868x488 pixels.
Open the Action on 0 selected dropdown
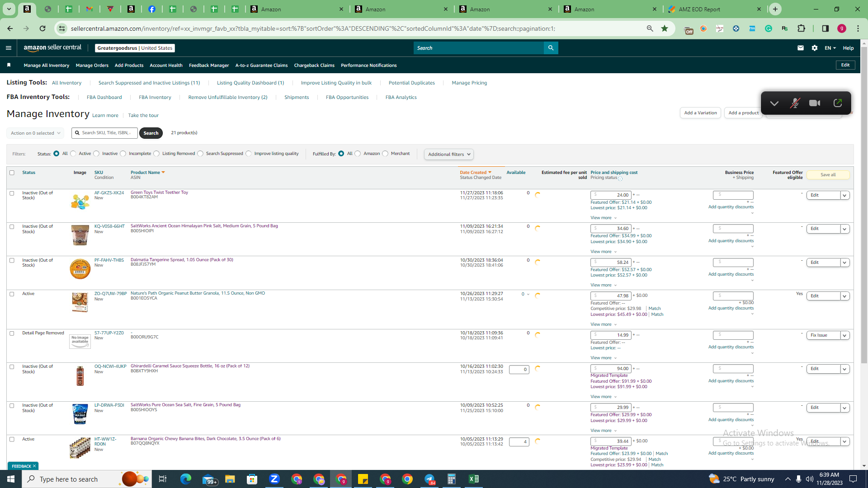35,133
